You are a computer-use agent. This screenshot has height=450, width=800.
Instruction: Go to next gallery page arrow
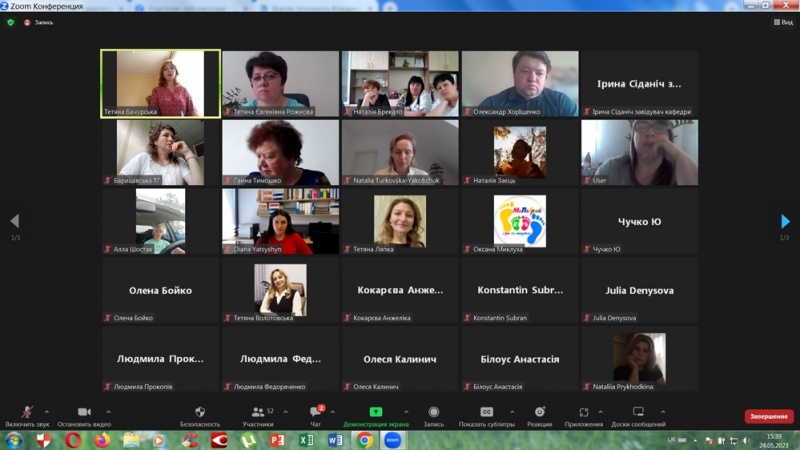(785, 222)
